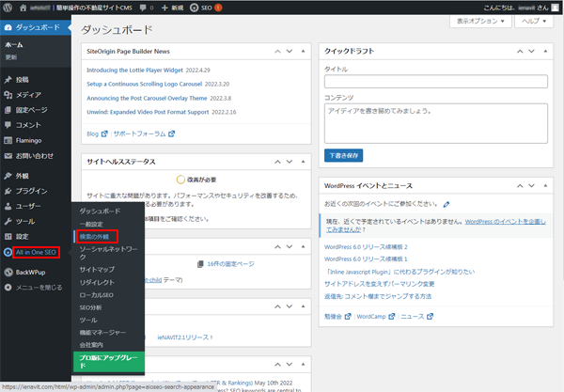Select リダイレクト in submenu
This screenshot has width=564, height=392.
click(97, 282)
